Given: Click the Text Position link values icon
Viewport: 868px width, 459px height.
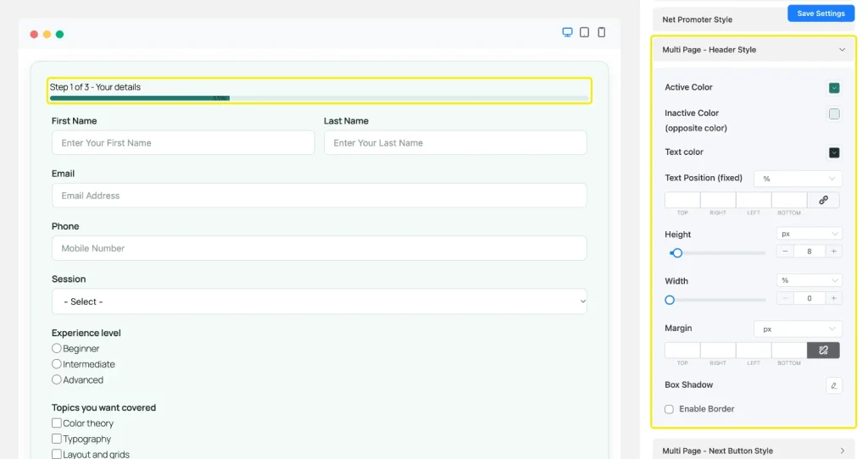Looking at the screenshot, I should [x=823, y=200].
